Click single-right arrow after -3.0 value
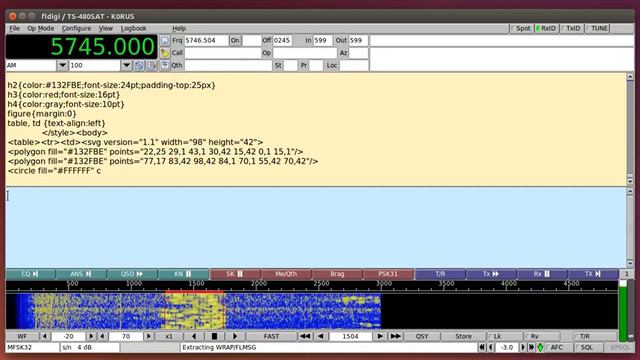The width and height of the screenshot is (640, 360). [x=523, y=347]
